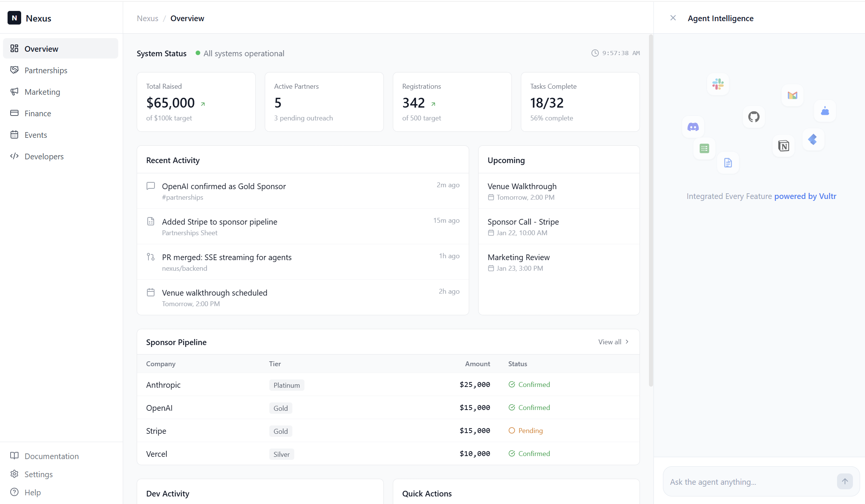This screenshot has height=504, width=865.
Task: Click the green spreadsheet integration icon
Action: (704, 148)
